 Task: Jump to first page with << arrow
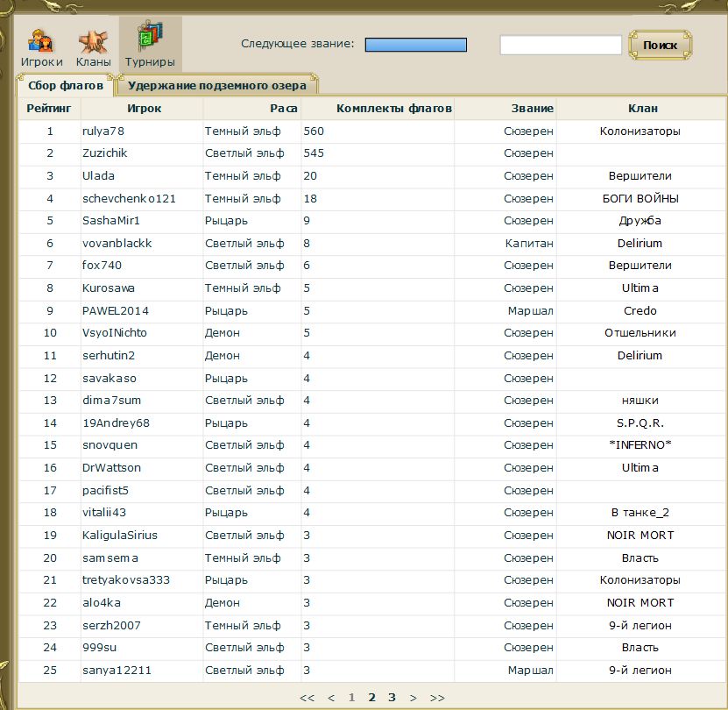(x=307, y=698)
